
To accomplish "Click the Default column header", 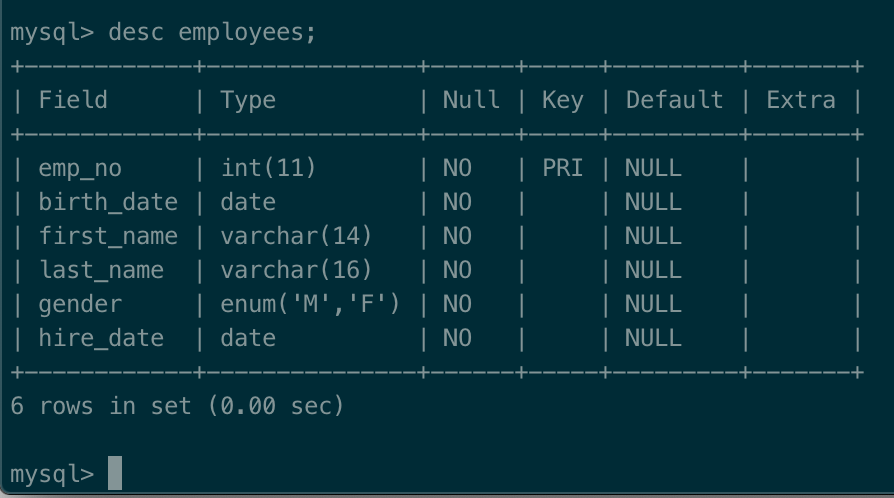I will (674, 100).
